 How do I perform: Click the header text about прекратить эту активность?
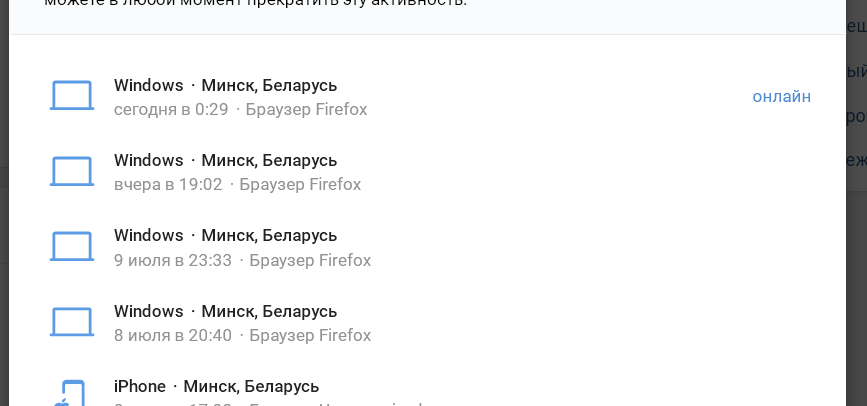[x=255, y=3]
